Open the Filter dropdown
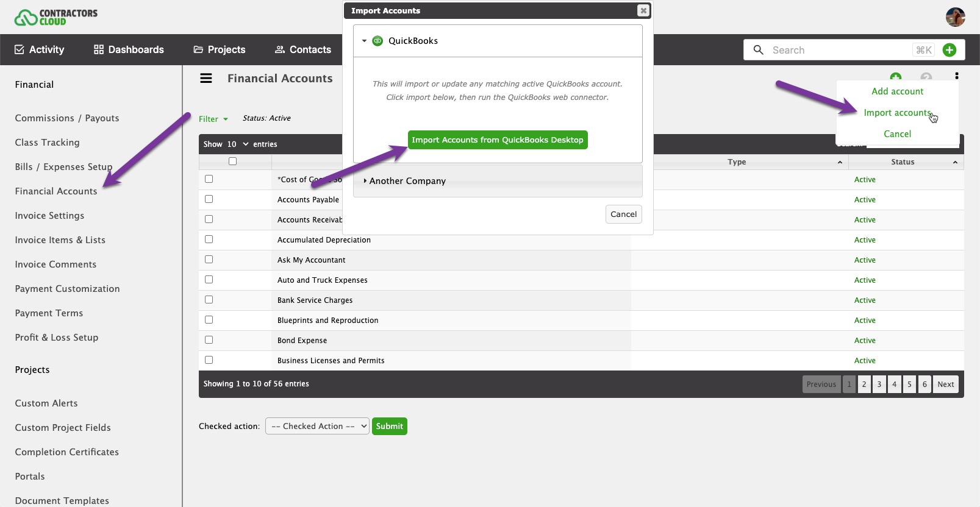 coord(213,119)
